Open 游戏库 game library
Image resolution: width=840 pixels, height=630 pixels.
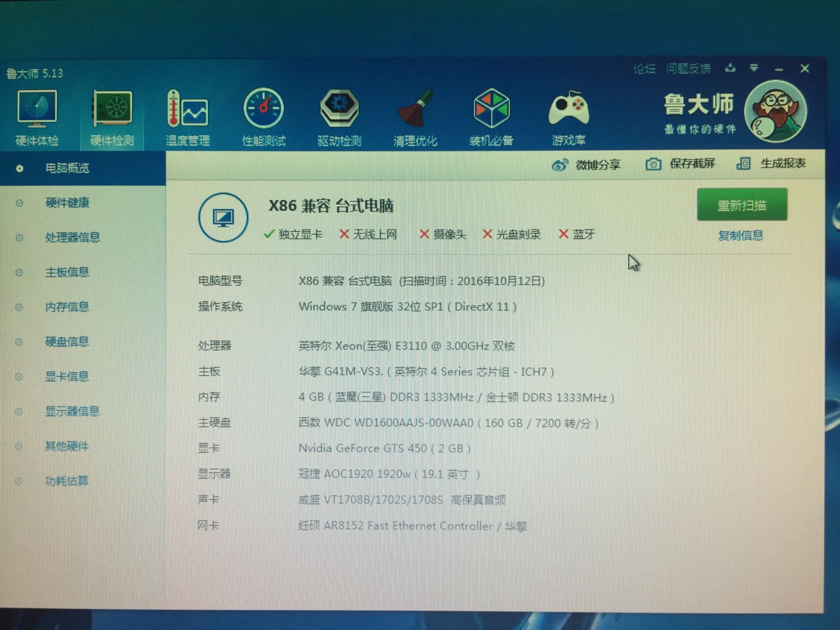pyautogui.click(x=568, y=118)
